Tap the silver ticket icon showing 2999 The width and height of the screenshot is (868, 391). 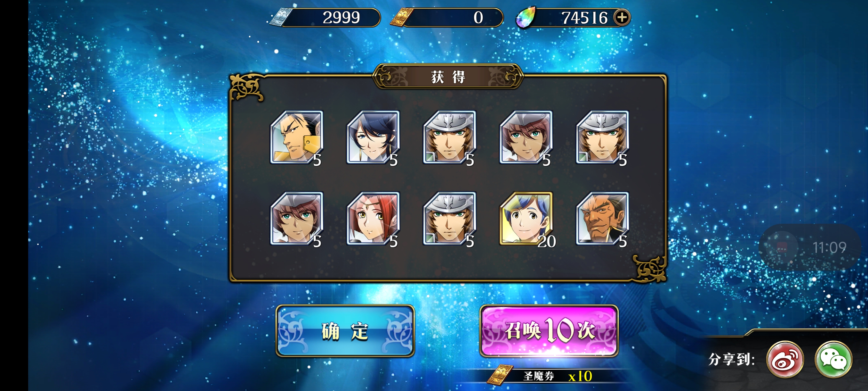click(x=281, y=17)
